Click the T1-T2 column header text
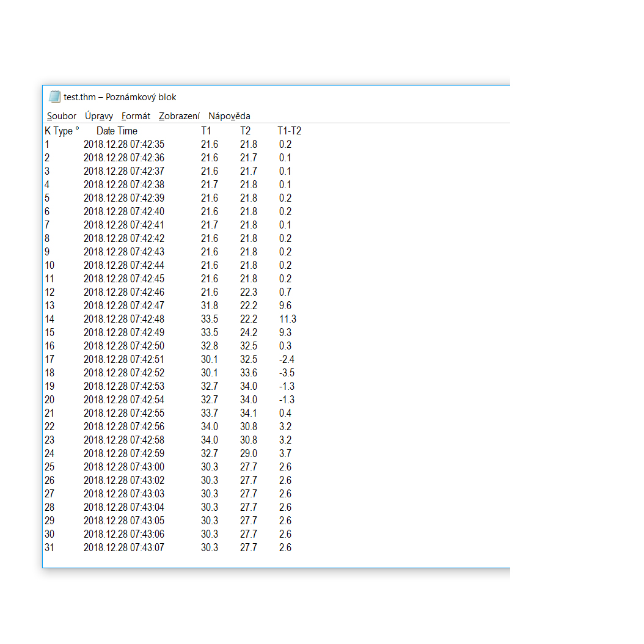This screenshot has width=644, height=644. (289, 131)
